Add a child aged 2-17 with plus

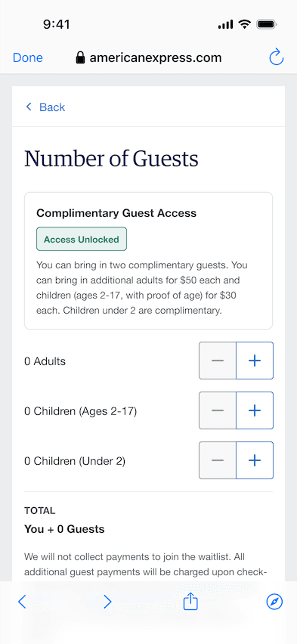coord(255,410)
